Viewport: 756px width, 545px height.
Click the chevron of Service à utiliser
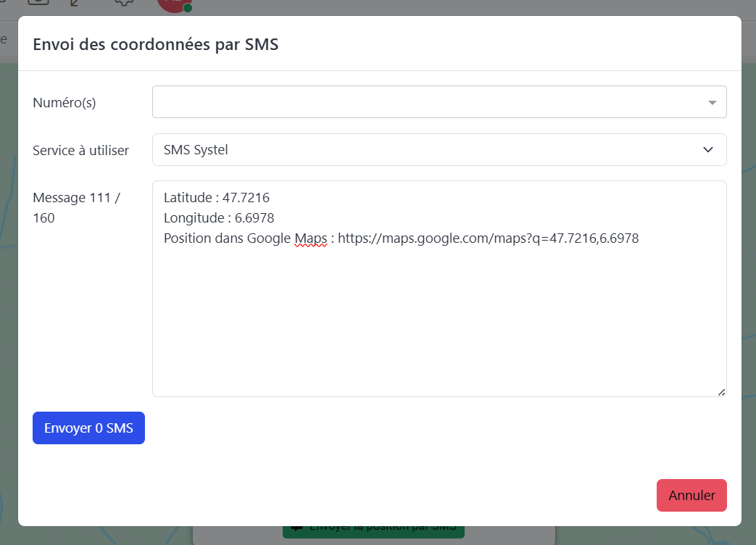[x=708, y=150]
